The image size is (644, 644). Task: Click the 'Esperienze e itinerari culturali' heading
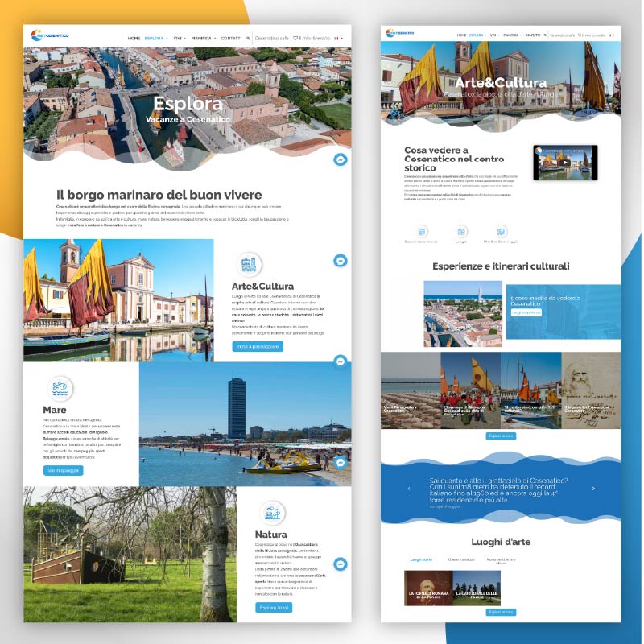(x=501, y=266)
